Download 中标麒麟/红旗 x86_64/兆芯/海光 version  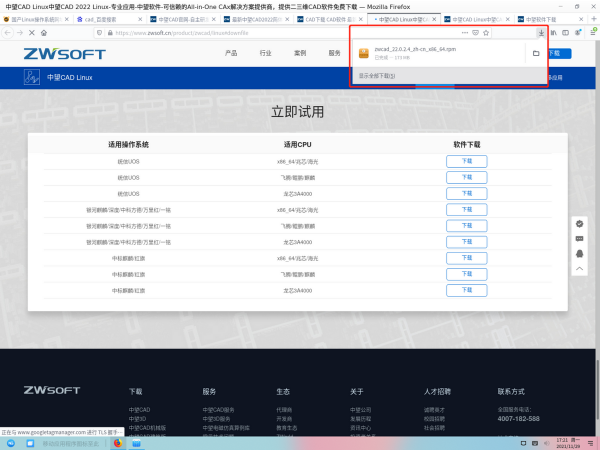[466, 258]
